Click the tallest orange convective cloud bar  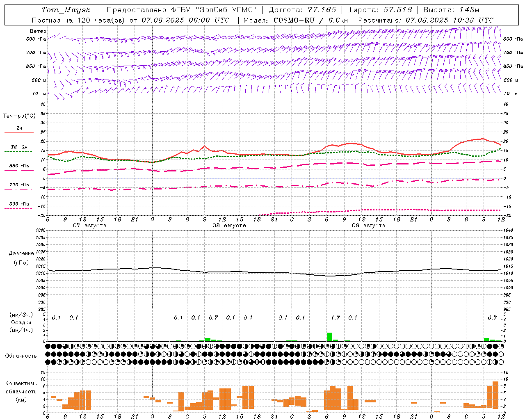coord(495,395)
